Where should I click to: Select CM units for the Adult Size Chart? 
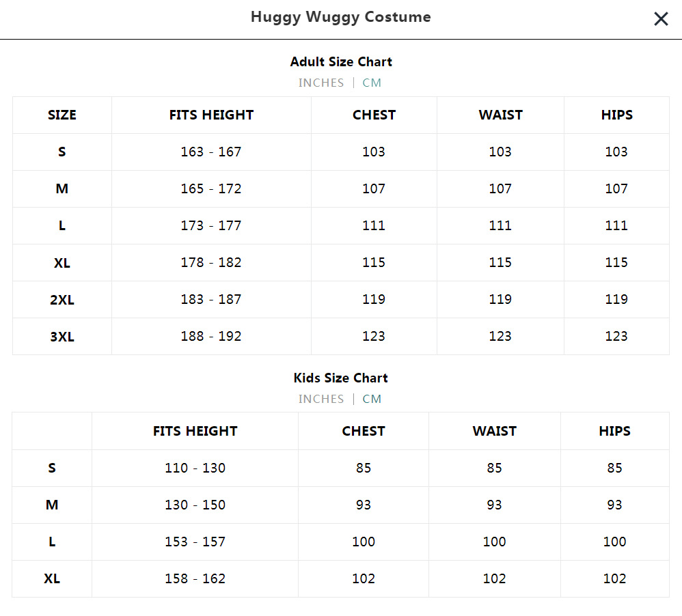click(372, 83)
